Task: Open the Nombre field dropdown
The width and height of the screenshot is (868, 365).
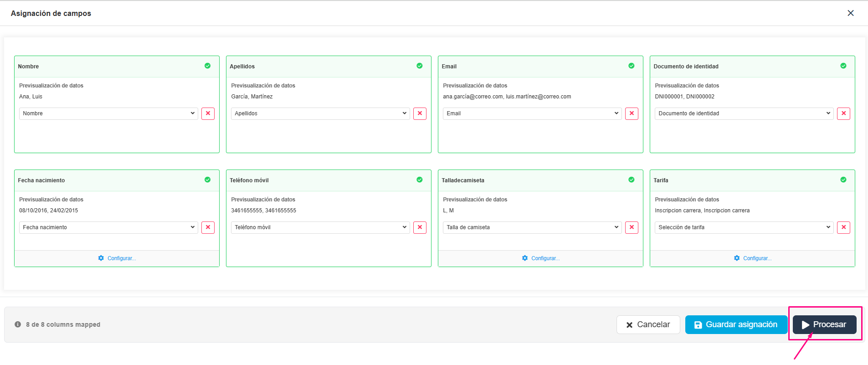Action: [108, 113]
